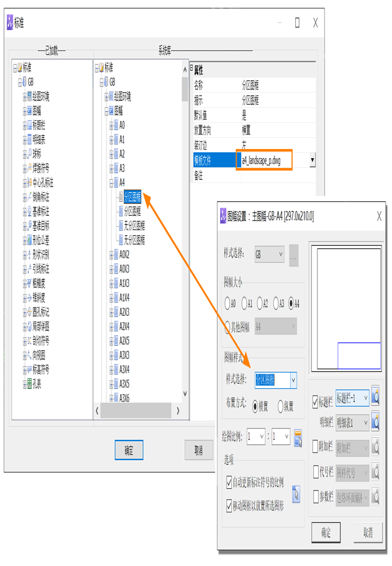Image resolution: width=392 pixels, height=566 pixels.
Task: Open the first 绘图比例 scale dropdown
Action: click(x=256, y=437)
